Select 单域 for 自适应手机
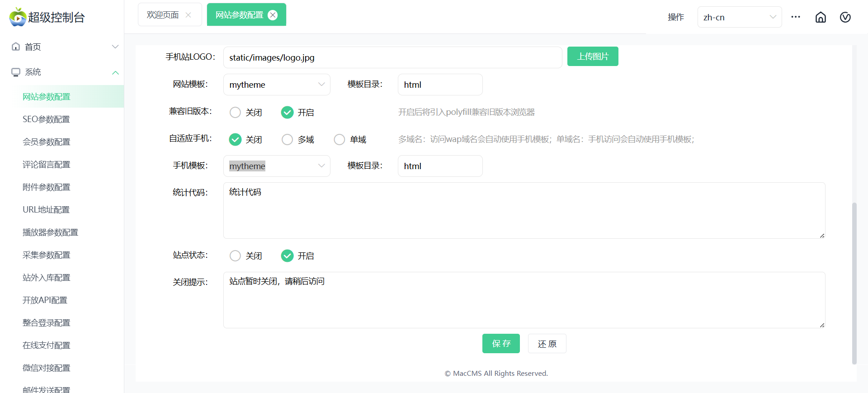 [x=339, y=139]
